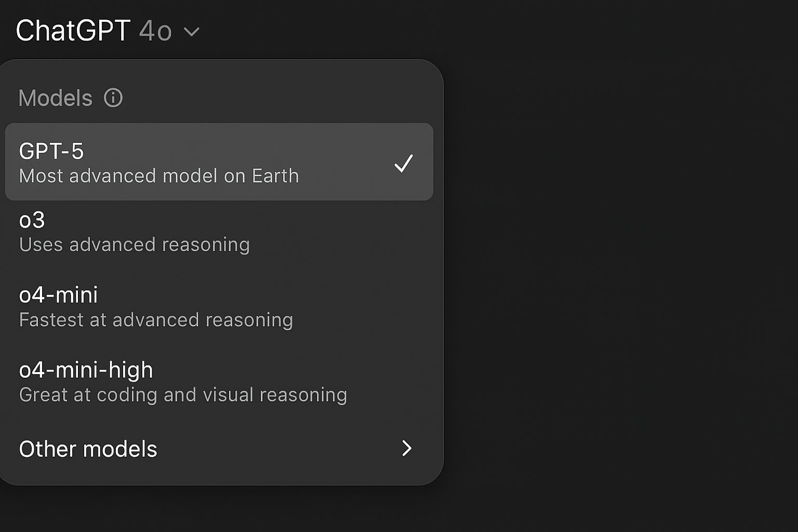Screen dimensions: 798x532
Task: Click the Models section header label
Action: (56, 98)
